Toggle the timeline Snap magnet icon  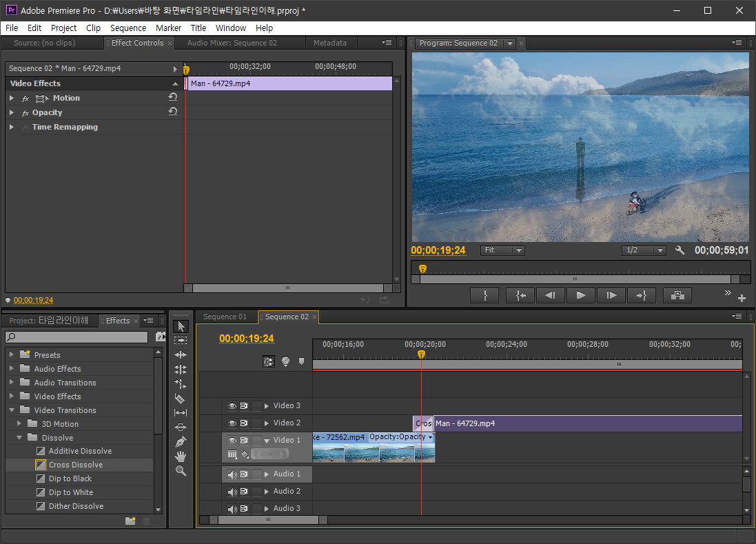pyautogui.click(x=269, y=361)
